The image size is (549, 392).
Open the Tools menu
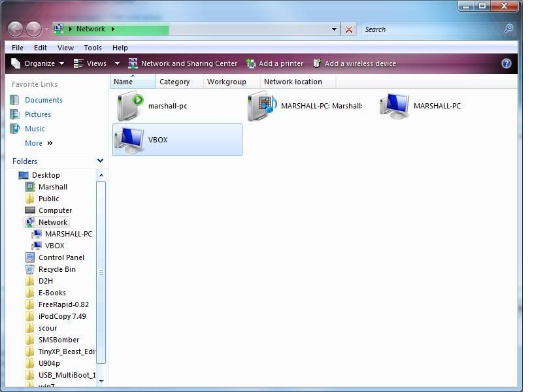(93, 48)
